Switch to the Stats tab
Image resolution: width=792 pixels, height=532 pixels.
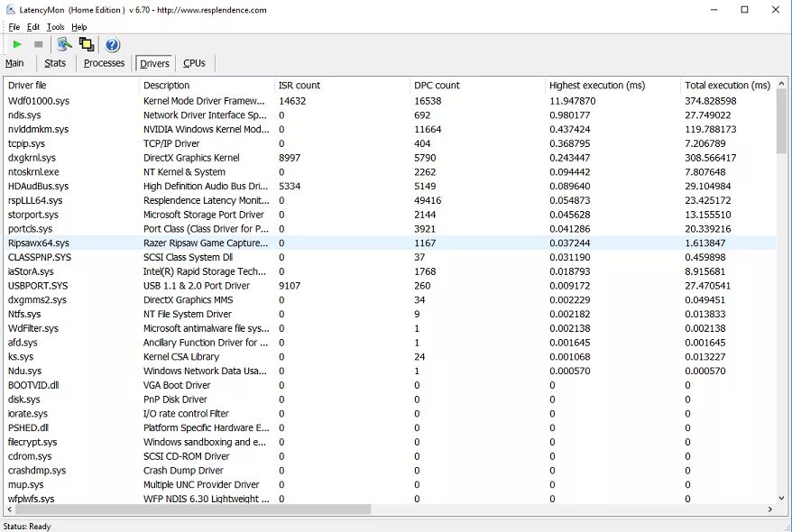(x=55, y=63)
